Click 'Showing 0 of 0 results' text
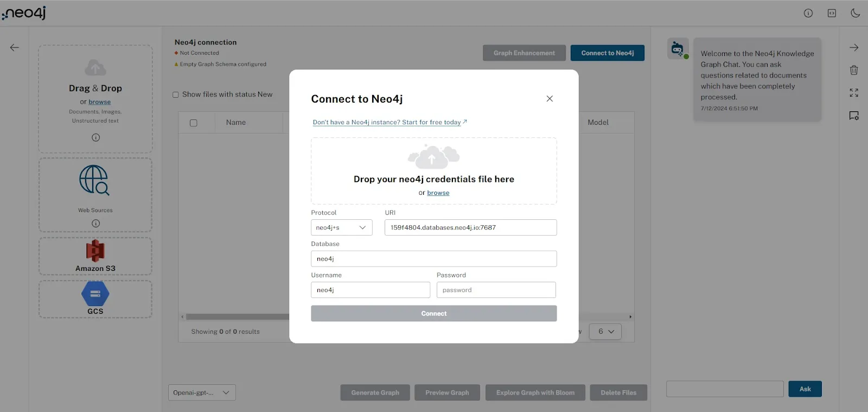 click(226, 332)
